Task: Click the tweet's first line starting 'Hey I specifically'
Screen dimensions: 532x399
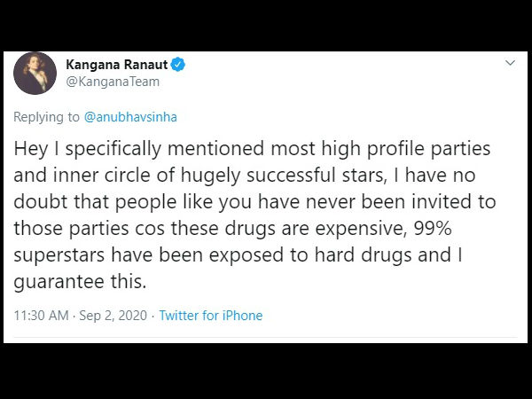Action: [x=252, y=149]
